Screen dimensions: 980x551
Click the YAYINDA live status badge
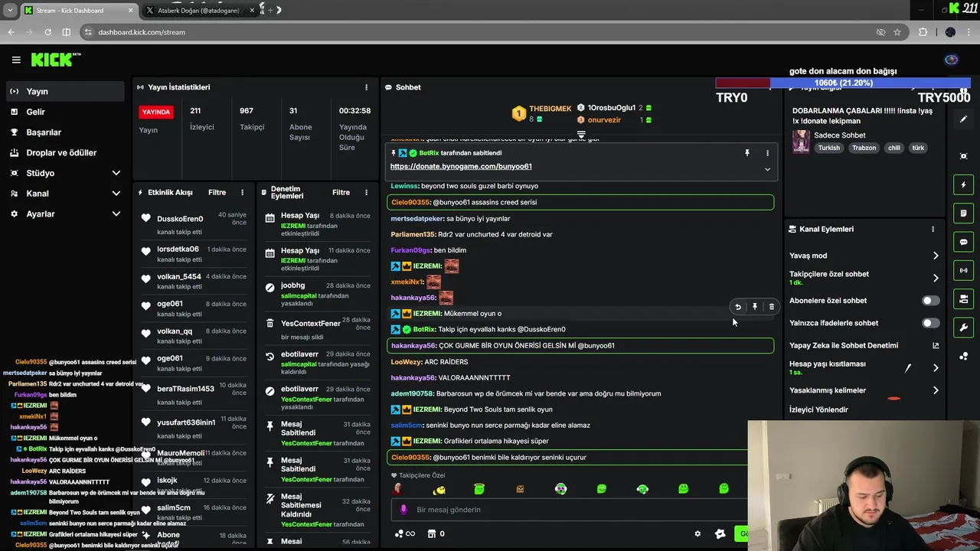pos(156,112)
